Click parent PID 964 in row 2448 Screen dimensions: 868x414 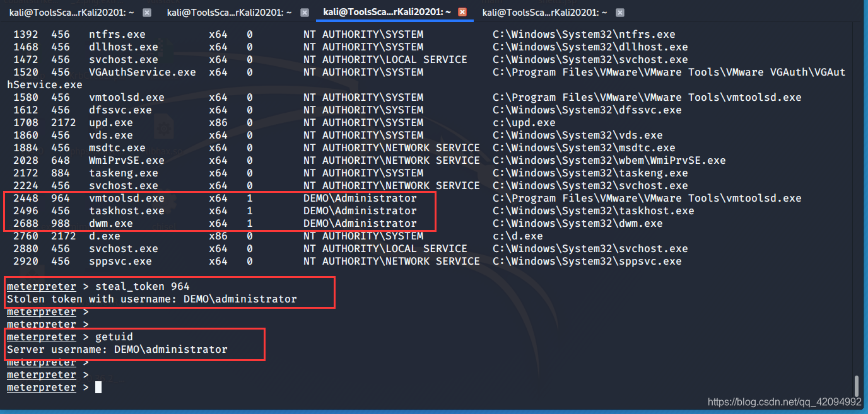tap(61, 198)
